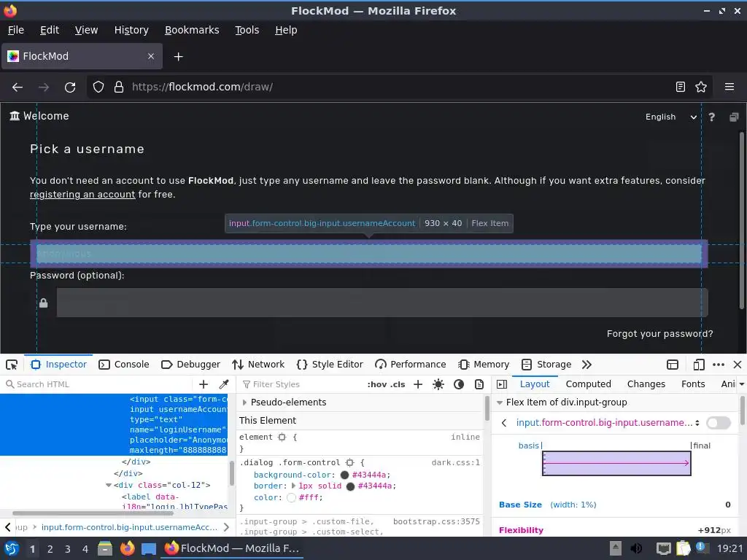Open the History menu
Viewport: 747px width, 560px height.
[131, 30]
